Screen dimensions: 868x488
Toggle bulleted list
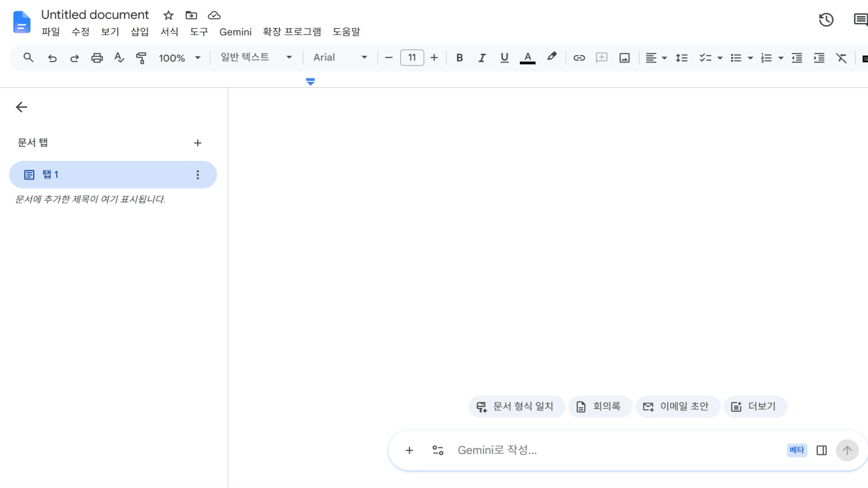[736, 58]
